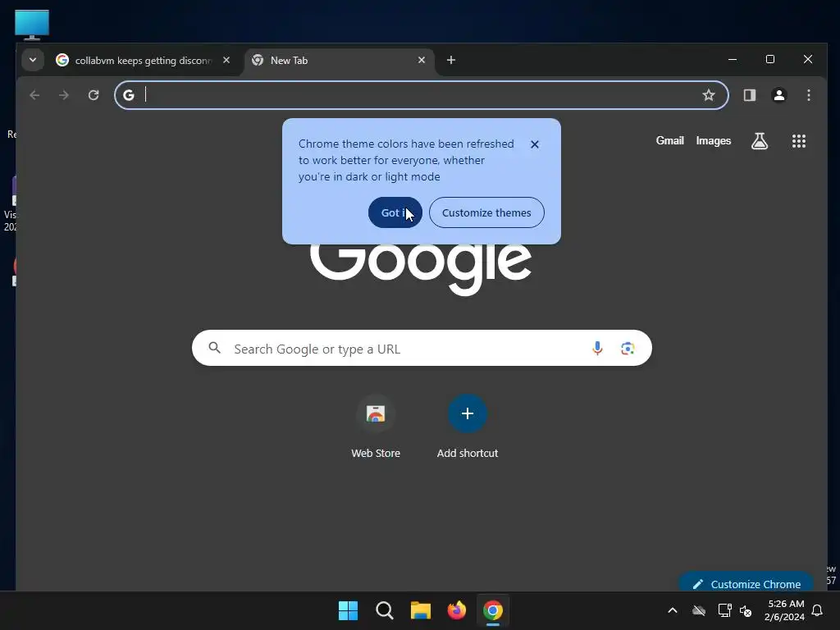
Task: Start voice search with microphone icon
Action: [x=597, y=348]
